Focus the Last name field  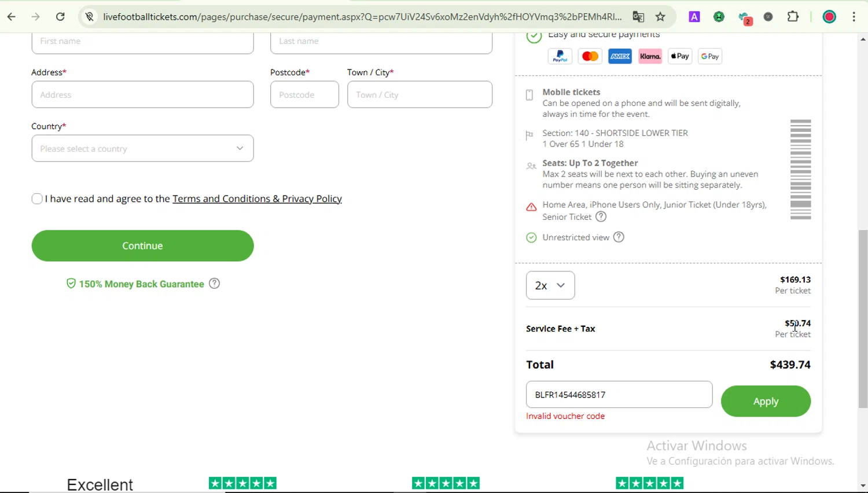pos(381,42)
